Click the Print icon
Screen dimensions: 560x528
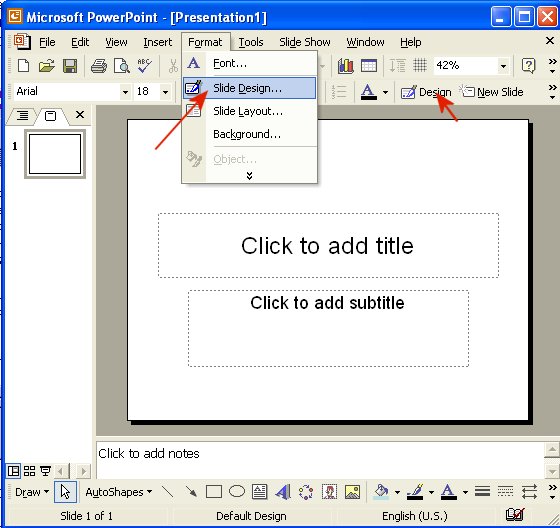(x=99, y=66)
